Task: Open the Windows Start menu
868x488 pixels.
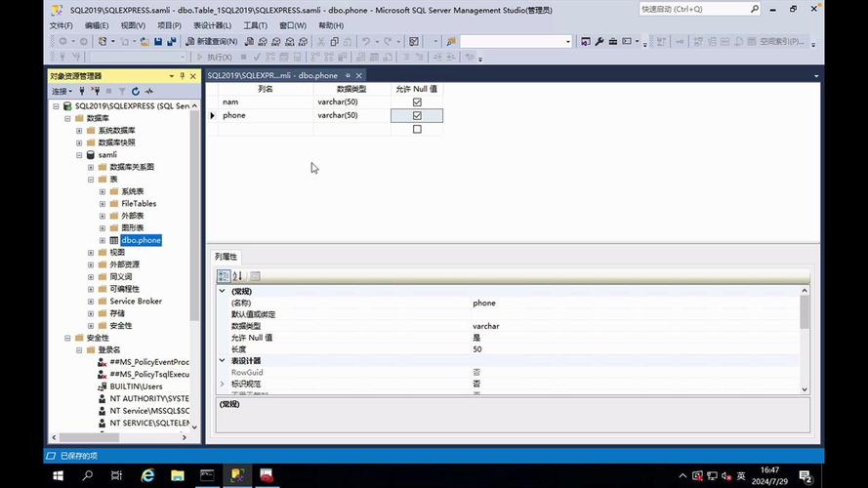Action: (x=59, y=475)
